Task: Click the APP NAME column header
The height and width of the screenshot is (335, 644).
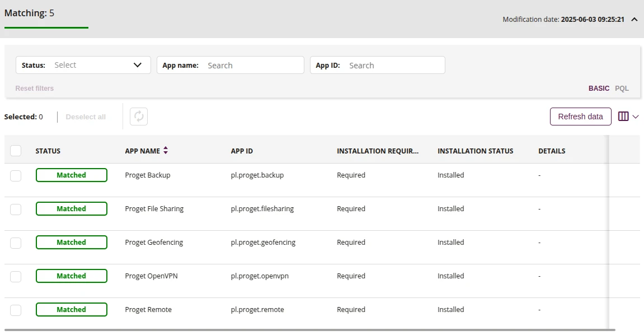Action: pos(143,151)
